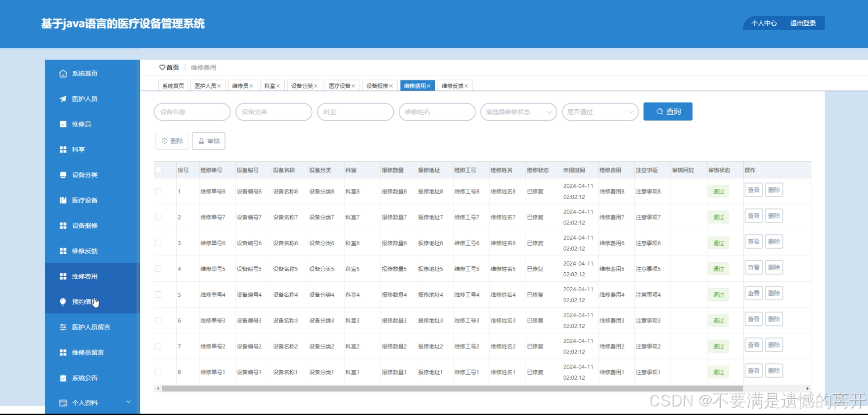Click the 审核 review button
The image size is (868, 415).
point(209,141)
